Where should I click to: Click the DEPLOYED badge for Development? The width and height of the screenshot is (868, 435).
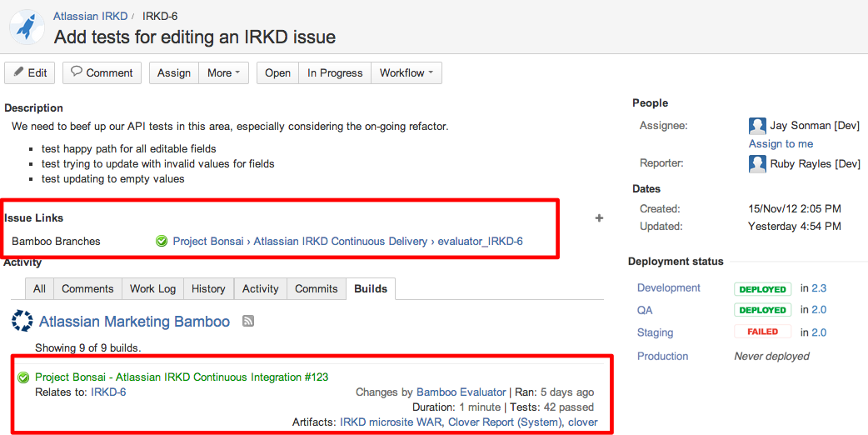762,289
